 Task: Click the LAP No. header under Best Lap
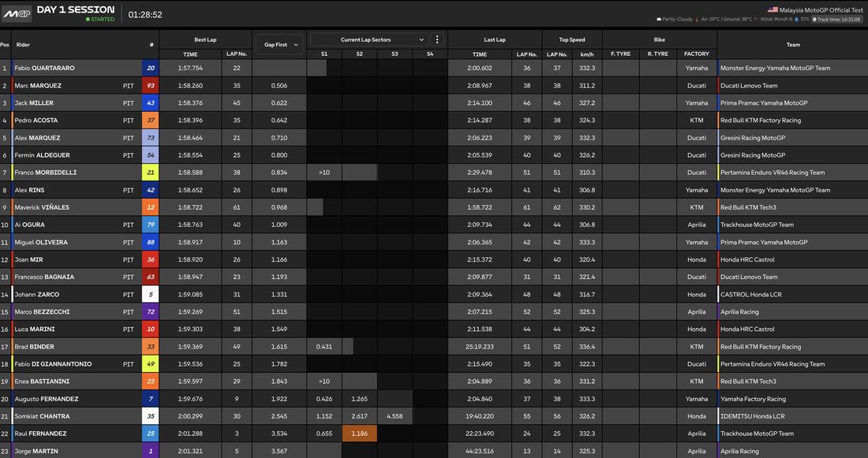tap(237, 54)
